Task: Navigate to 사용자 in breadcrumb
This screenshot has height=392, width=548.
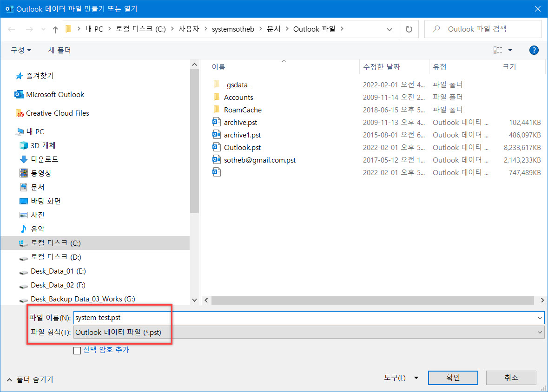Action: point(189,29)
